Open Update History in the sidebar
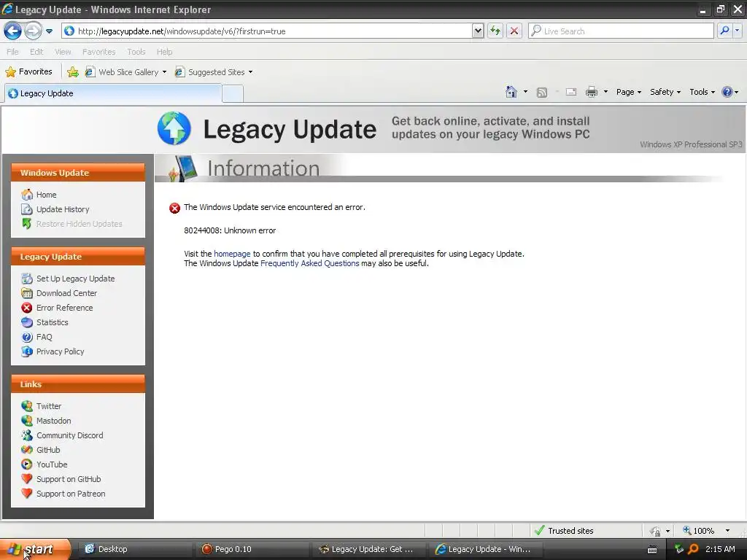This screenshot has height=560, width=747. (x=63, y=209)
